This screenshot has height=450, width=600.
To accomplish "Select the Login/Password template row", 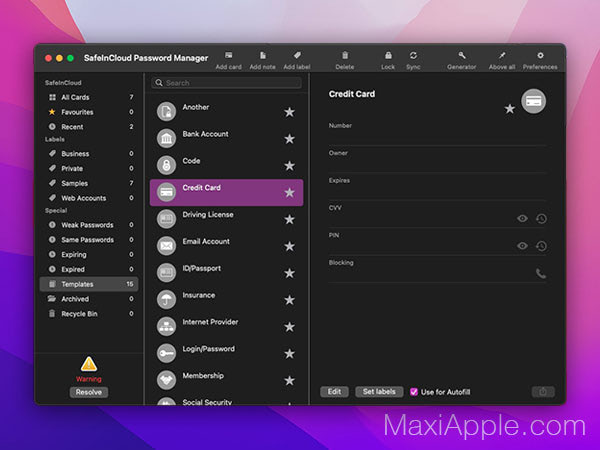I will [x=227, y=353].
